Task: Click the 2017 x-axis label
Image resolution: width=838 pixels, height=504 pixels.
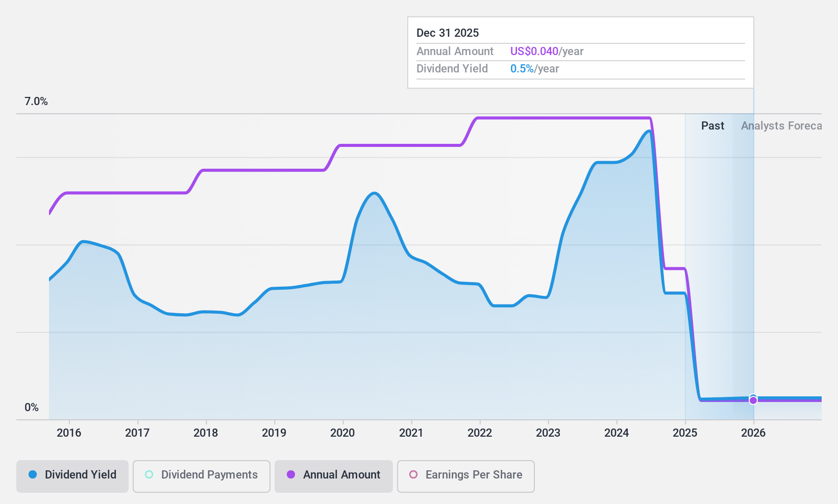Action: pyautogui.click(x=137, y=433)
